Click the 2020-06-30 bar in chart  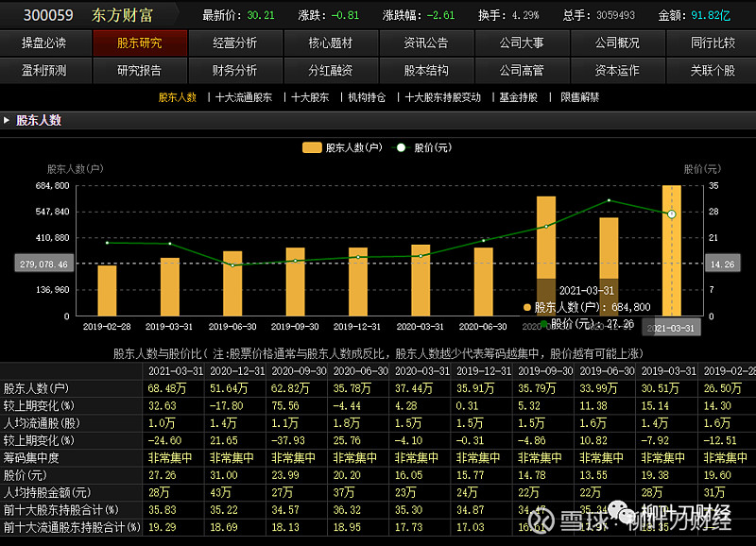483,282
